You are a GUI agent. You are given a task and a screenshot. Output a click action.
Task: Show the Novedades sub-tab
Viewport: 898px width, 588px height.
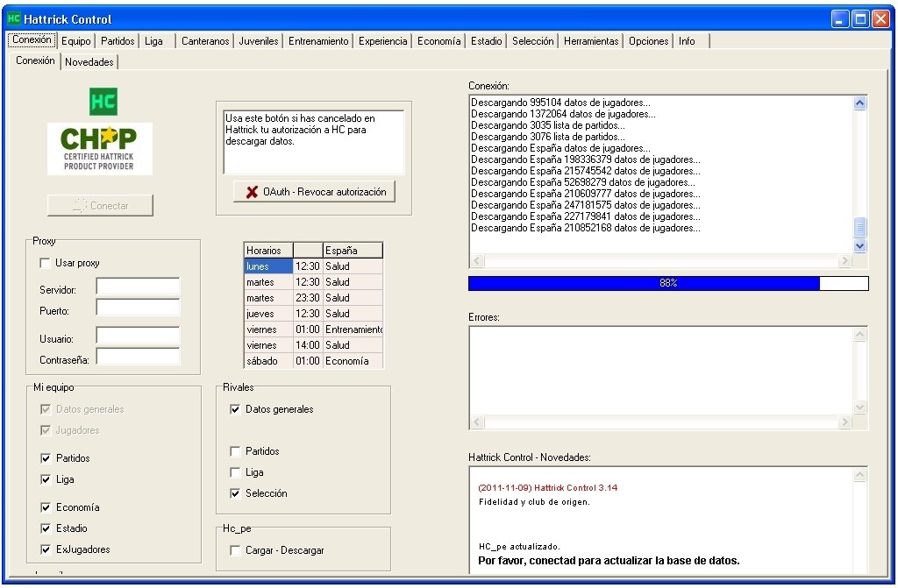[x=89, y=62]
